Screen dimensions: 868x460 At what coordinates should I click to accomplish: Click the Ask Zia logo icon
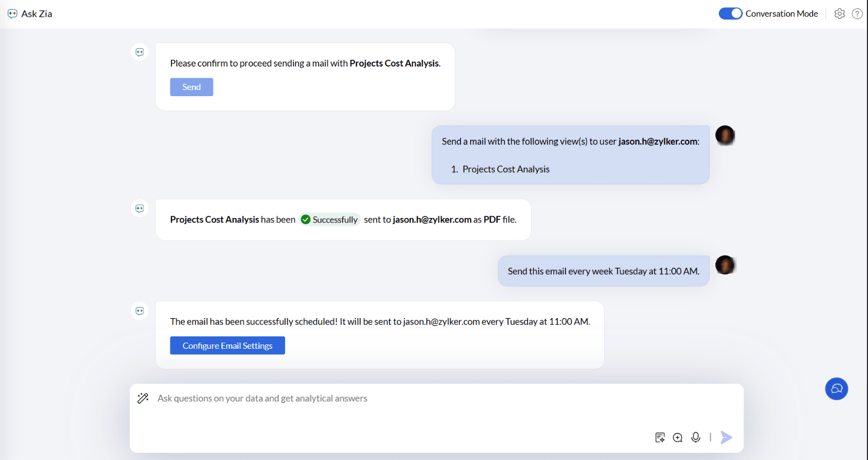click(12, 14)
